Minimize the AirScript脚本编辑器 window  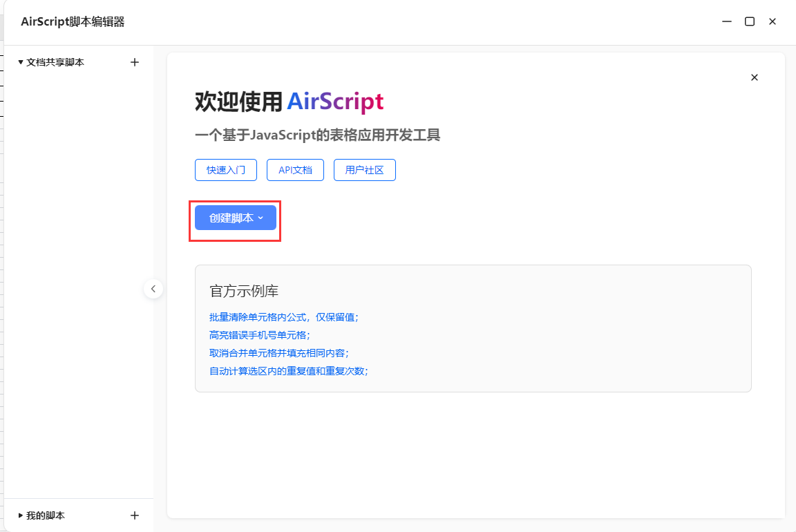pos(727,21)
